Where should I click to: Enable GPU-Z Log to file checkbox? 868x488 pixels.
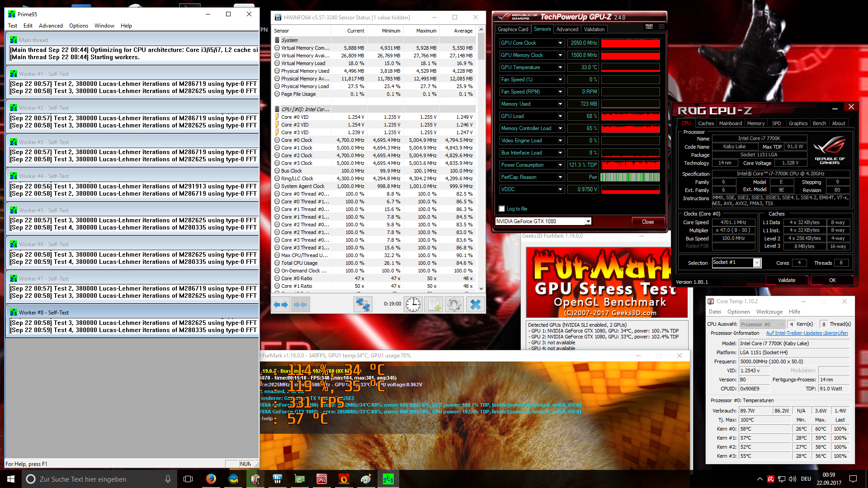(502, 209)
